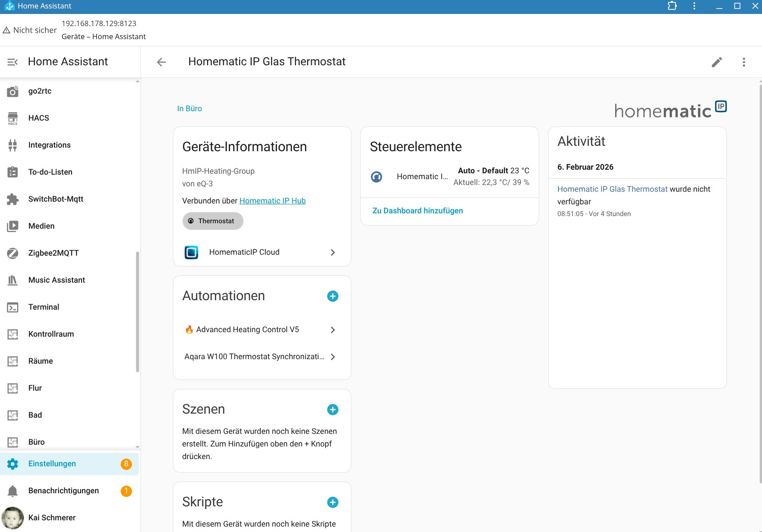Click the '08:51:05 - Vor 4 Stunden' timestamp
Image resolution: width=762 pixels, height=532 pixels.
pyautogui.click(x=594, y=214)
